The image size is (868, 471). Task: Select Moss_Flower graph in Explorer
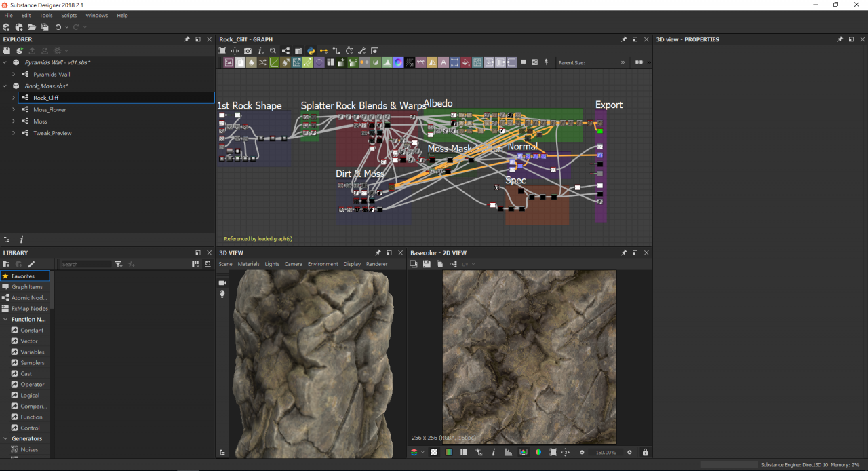(x=50, y=110)
